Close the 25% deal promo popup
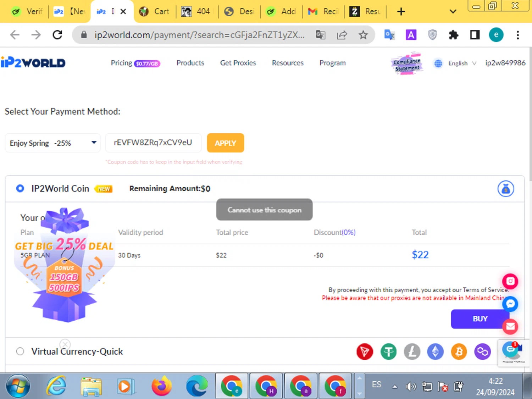Screen dimensions: 532x399 (x=65, y=344)
